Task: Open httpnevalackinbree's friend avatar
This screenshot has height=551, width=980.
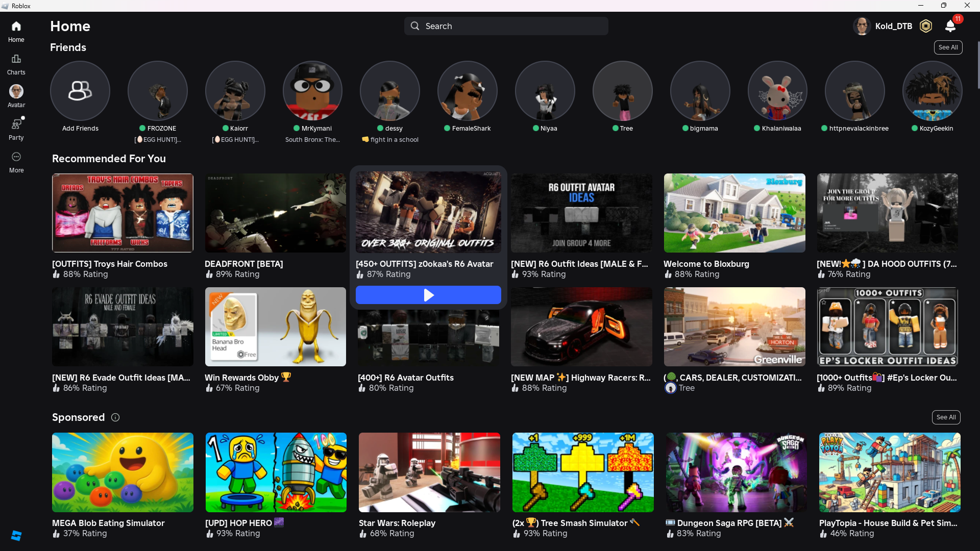Action: point(855,91)
